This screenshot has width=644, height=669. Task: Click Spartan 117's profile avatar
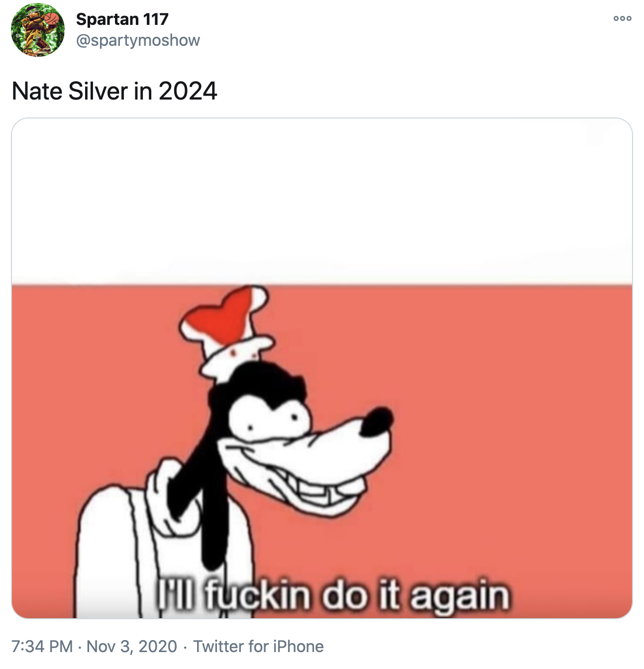[38, 30]
